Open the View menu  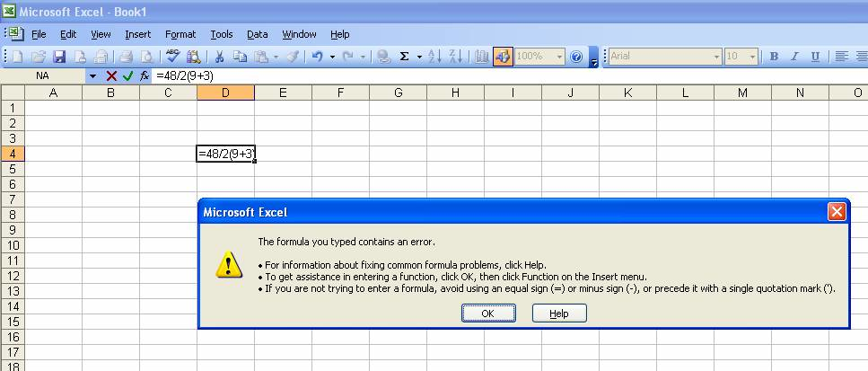click(101, 34)
